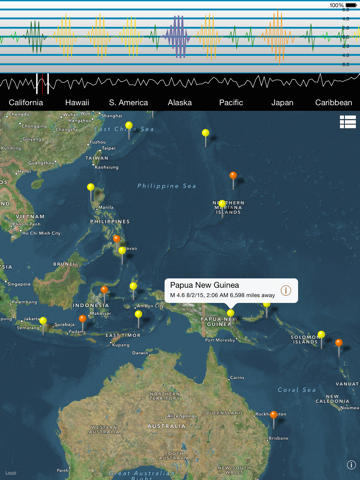Viewport: 360px width, 480px height.
Task: Select the yellow pin near Semarang
Action: (43, 321)
